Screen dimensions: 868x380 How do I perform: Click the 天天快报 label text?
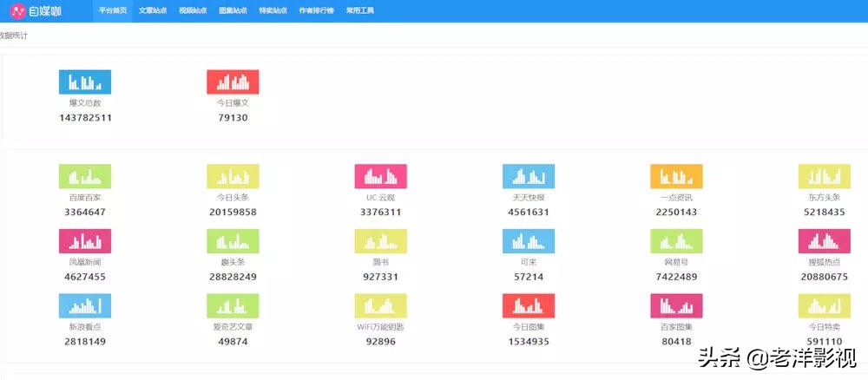(529, 198)
